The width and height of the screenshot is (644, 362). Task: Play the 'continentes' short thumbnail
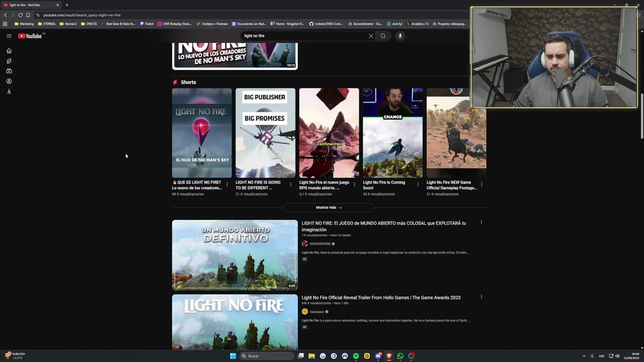pos(329,133)
